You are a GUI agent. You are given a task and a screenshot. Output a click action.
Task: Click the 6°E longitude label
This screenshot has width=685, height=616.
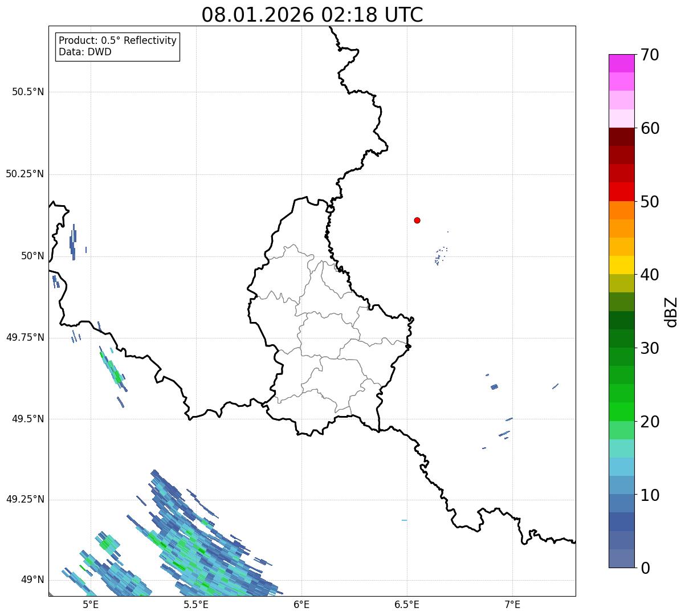click(x=301, y=604)
